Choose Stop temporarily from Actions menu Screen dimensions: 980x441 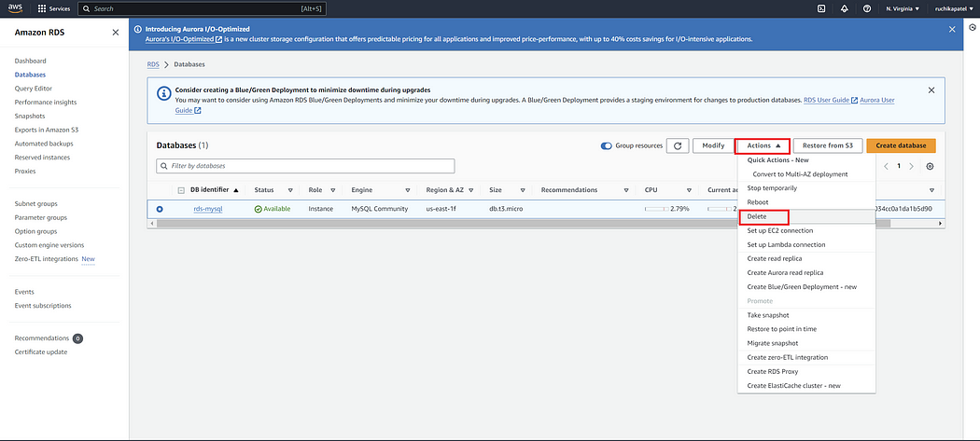806,188
